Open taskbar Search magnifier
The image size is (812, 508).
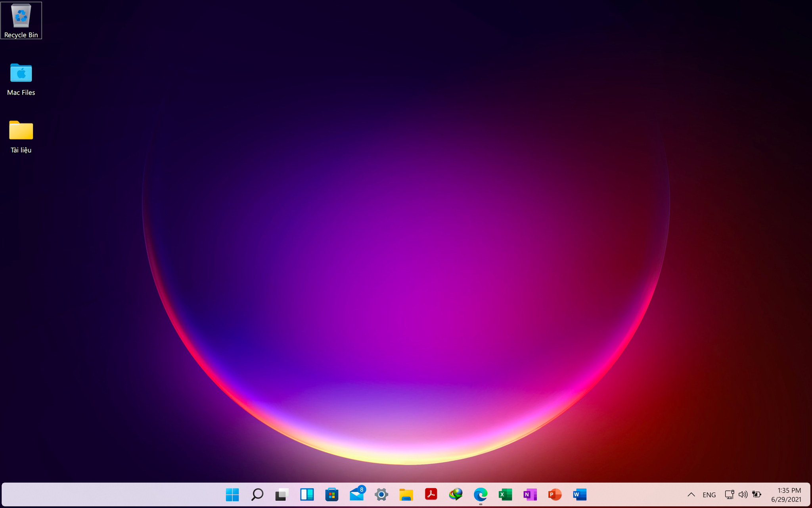pyautogui.click(x=257, y=495)
